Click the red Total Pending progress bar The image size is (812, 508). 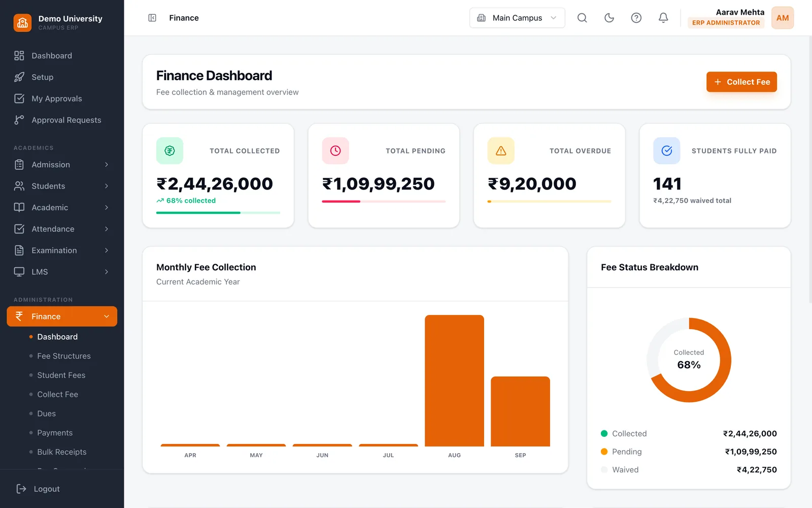384,202
